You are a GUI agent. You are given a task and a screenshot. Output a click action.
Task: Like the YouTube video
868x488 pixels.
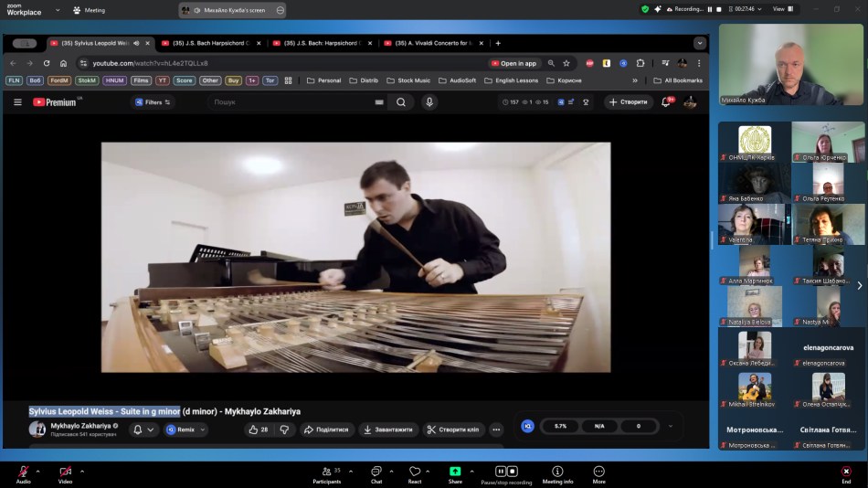(x=258, y=430)
